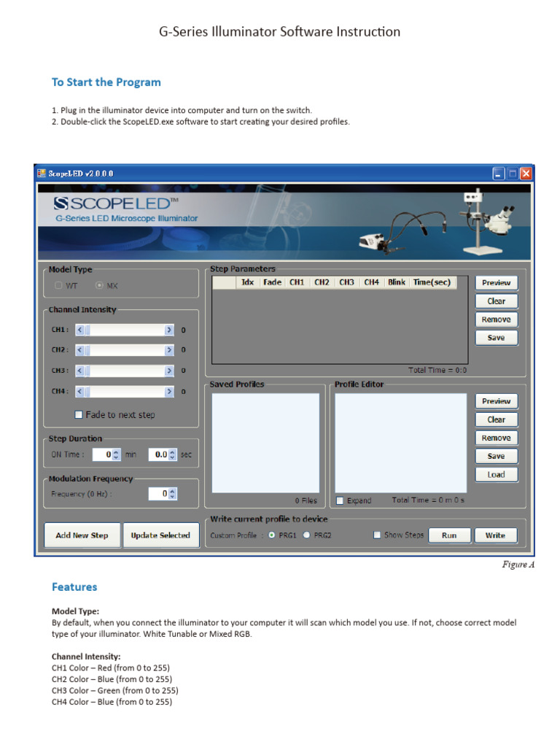Adjust ON Time minutes stepper arrows
Screen dimensions: 560x747
pyautogui.click(x=116, y=454)
